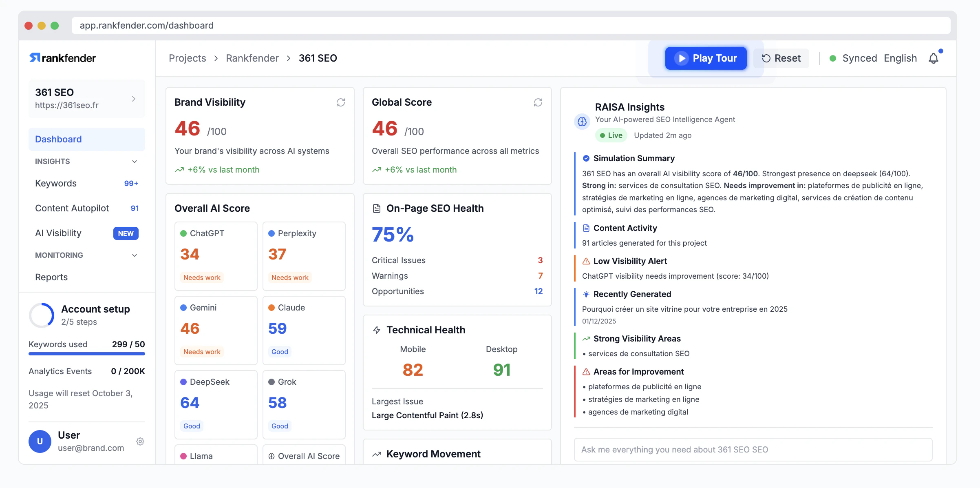This screenshot has width=980, height=488.
Task: Open user settings gear icon
Action: point(140,441)
